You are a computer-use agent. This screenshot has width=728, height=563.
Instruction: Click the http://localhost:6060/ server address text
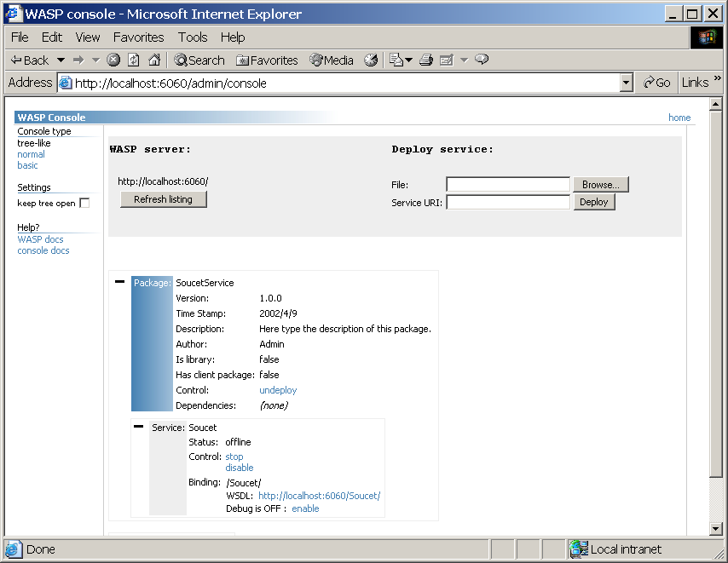163,181
